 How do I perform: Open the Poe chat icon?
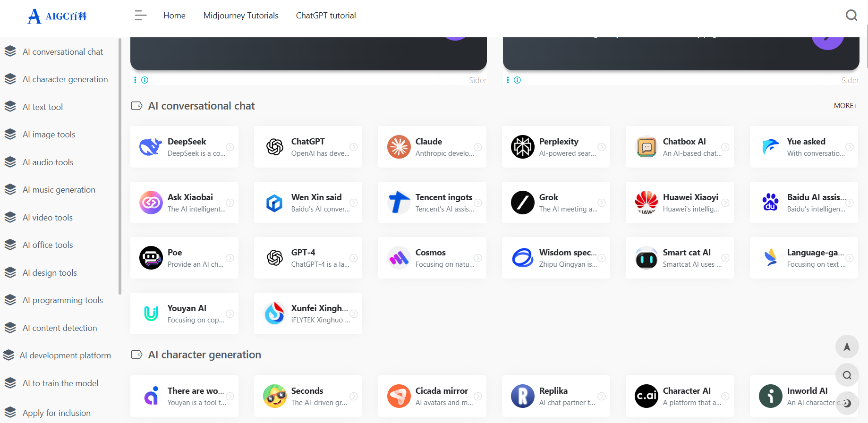click(151, 258)
